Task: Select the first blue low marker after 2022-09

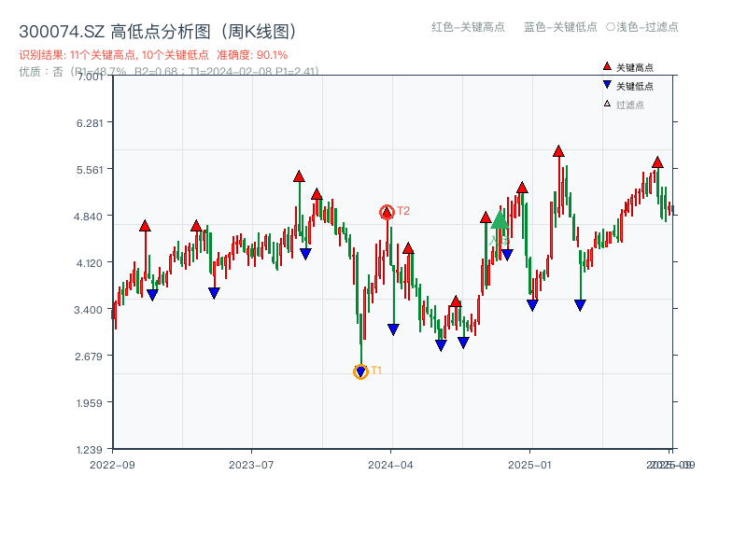Action: [x=152, y=295]
